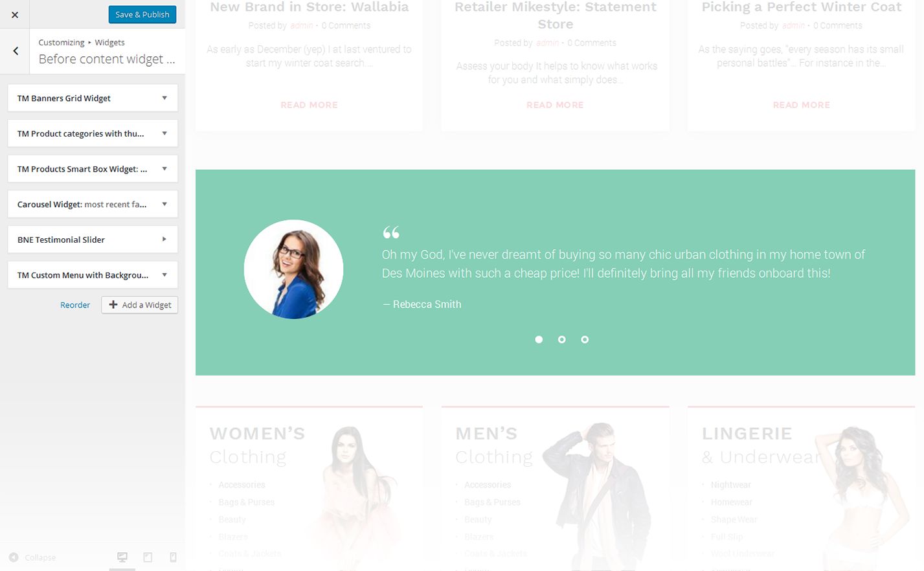Screen dimensions: 924x571
Task: Click the Add a Widget button
Action: pyautogui.click(x=140, y=305)
